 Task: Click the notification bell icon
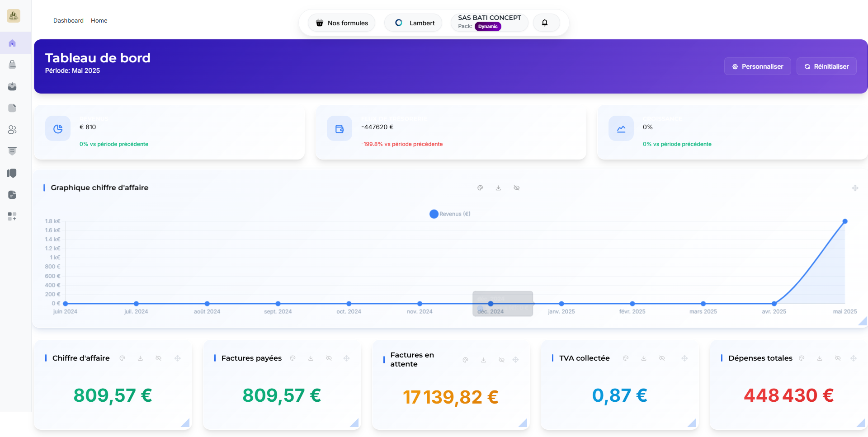(x=545, y=23)
